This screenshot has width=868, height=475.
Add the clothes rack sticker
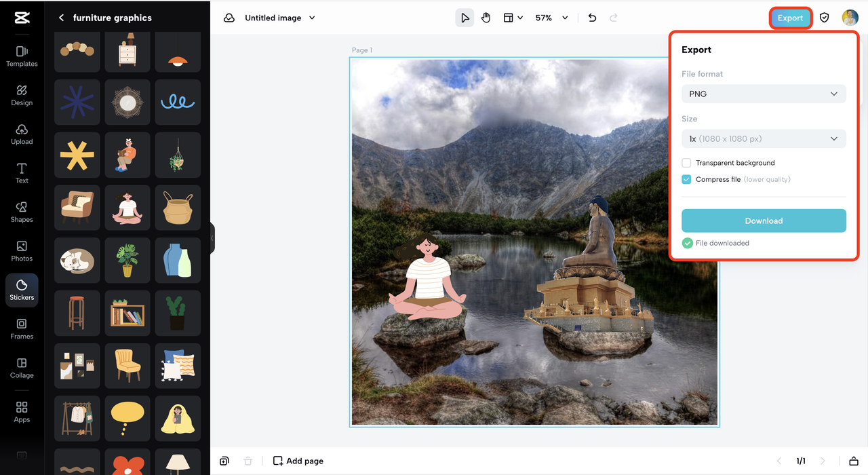click(77, 419)
